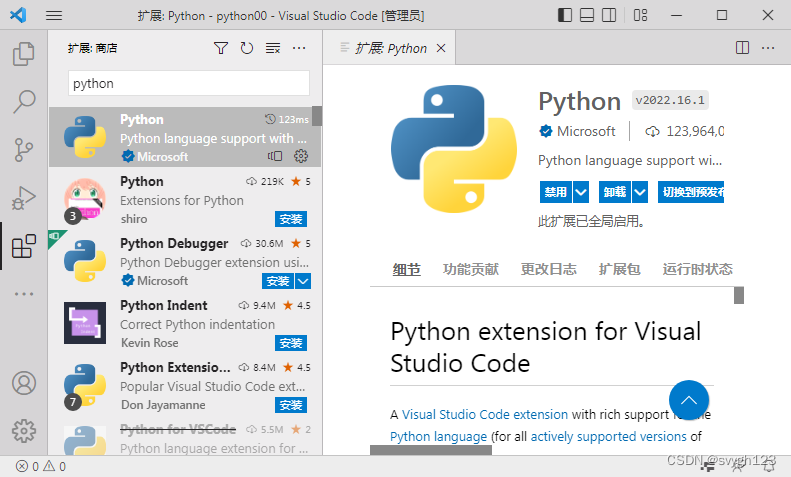This screenshot has width=791, height=477.
Task: Clear extension search results icon
Action: click(x=273, y=48)
